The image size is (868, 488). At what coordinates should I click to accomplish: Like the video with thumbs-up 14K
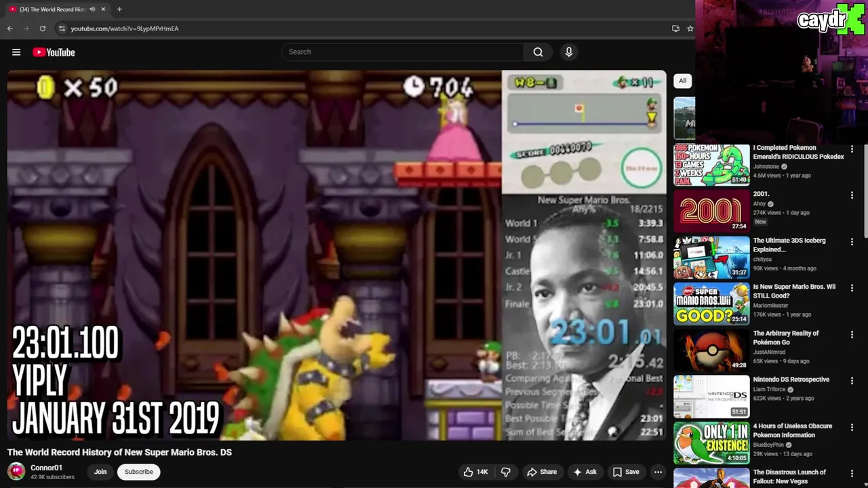point(475,472)
